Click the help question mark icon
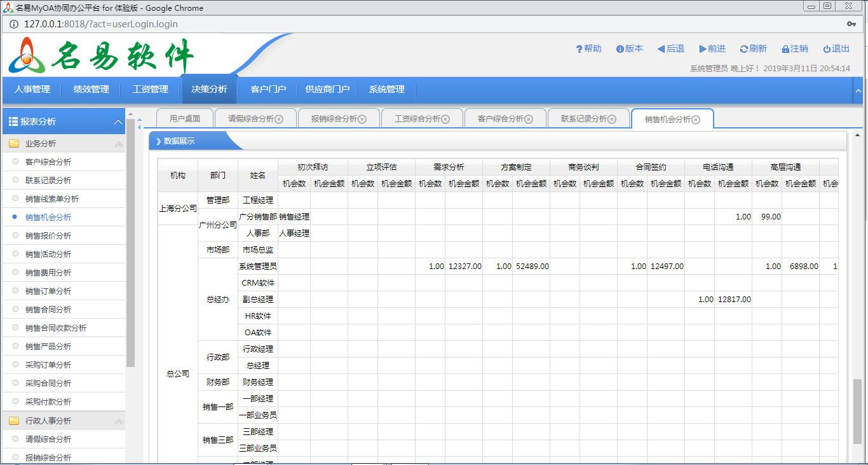This screenshot has height=465, width=868. tap(579, 49)
